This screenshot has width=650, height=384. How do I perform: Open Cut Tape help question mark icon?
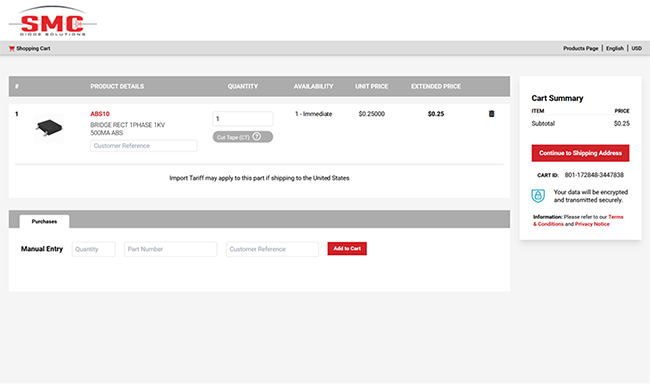coord(257,136)
